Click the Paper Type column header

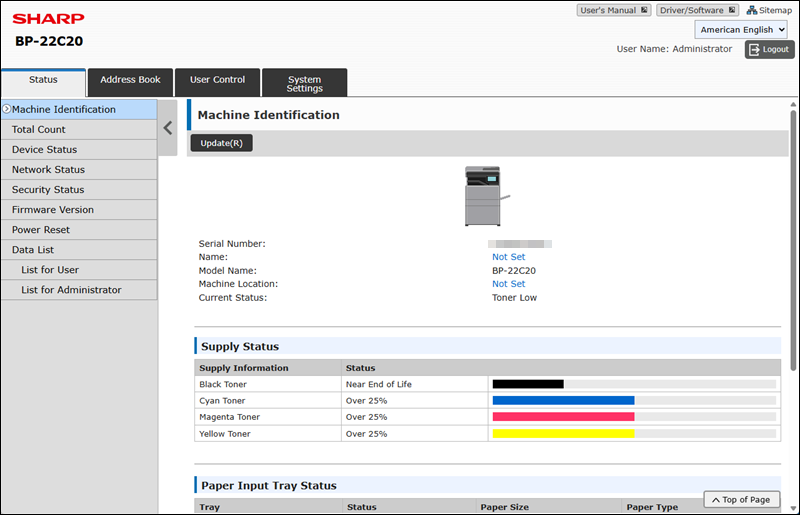point(652,507)
